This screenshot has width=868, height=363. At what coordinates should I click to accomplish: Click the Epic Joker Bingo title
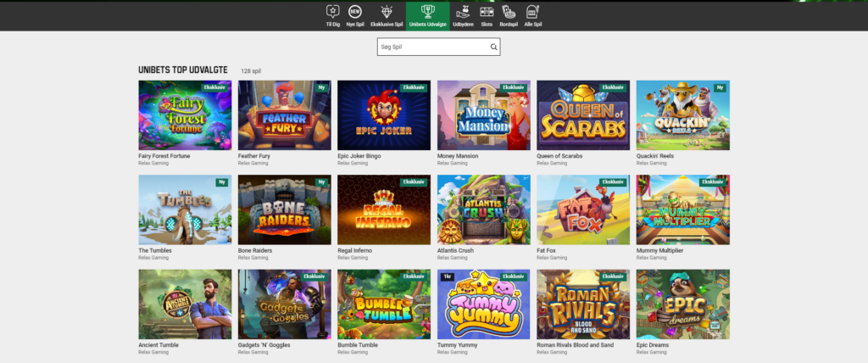pyautogui.click(x=359, y=156)
